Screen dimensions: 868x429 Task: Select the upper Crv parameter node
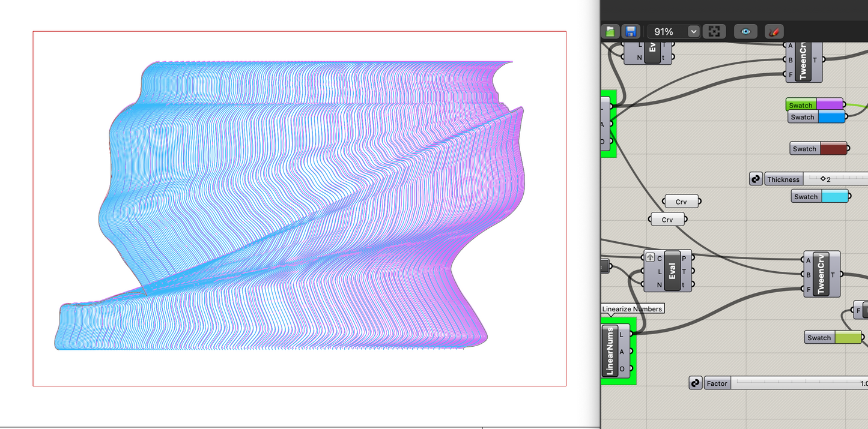pyautogui.click(x=681, y=202)
